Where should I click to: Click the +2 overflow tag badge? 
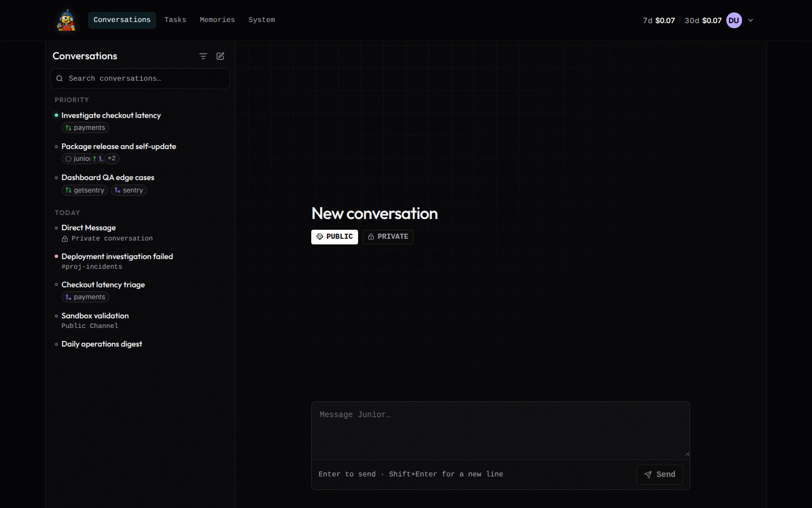[112, 159]
